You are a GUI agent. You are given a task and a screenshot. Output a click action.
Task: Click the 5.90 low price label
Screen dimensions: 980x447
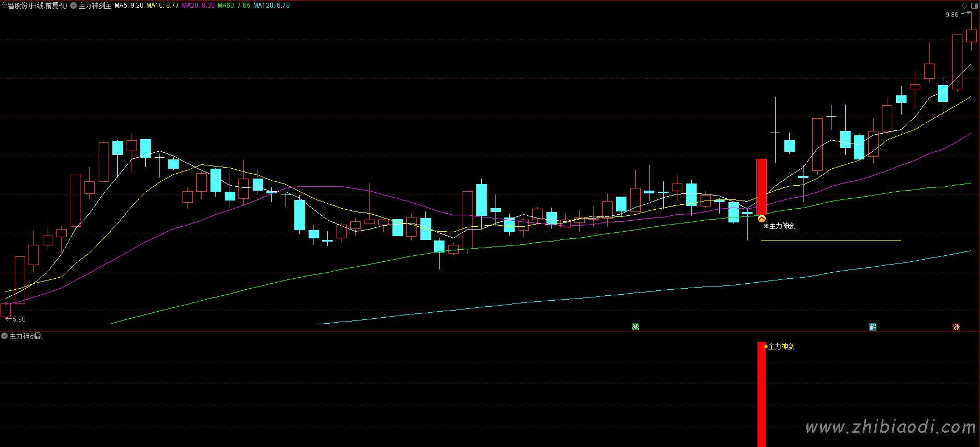tap(19, 319)
